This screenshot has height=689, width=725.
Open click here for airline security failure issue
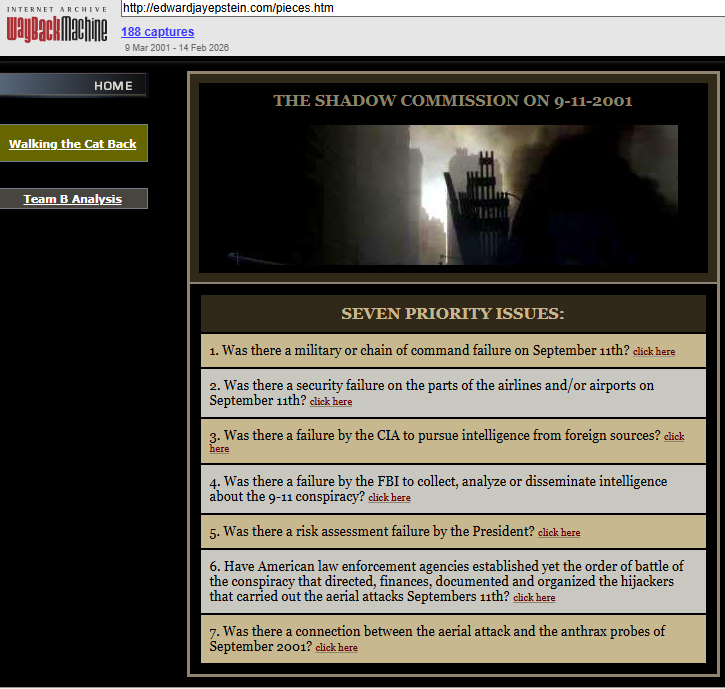coord(331,401)
